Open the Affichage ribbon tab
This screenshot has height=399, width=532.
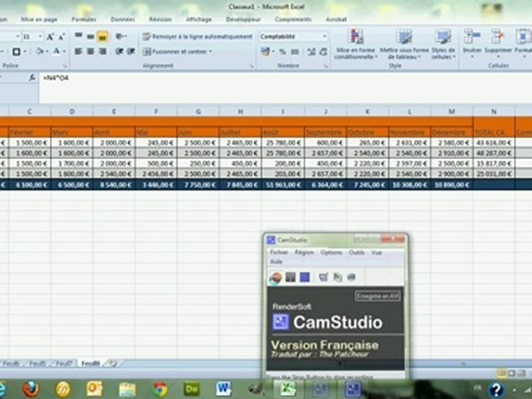coord(198,19)
